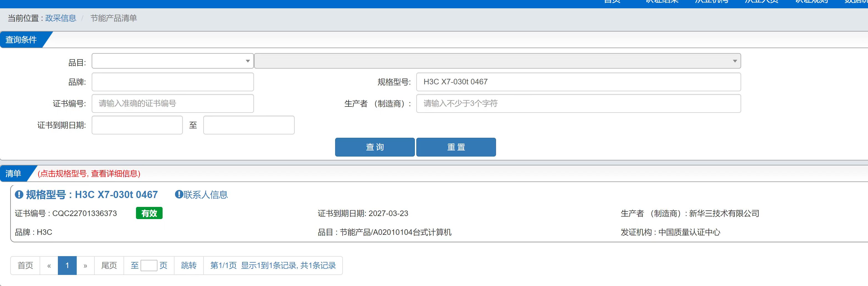Click the info icon before 联系人信息
The width and height of the screenshot is (868, 286).
(x=179, y=194)
